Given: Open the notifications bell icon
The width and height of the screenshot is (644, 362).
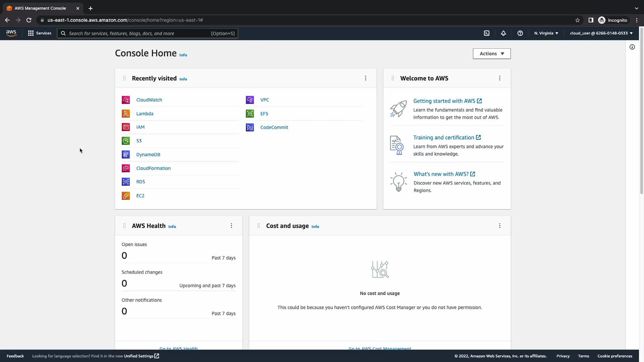Looking at the screenshot, I should coord(503,33).
